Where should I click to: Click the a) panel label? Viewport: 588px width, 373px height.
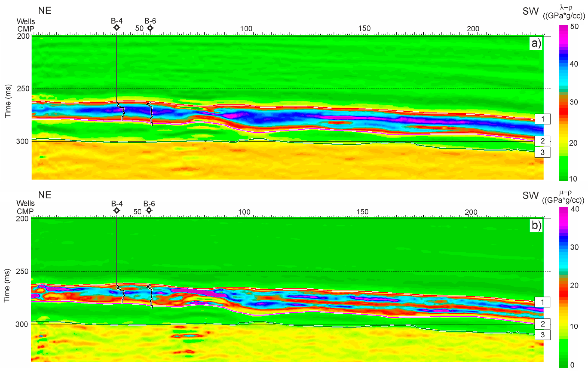click(536, 44)
